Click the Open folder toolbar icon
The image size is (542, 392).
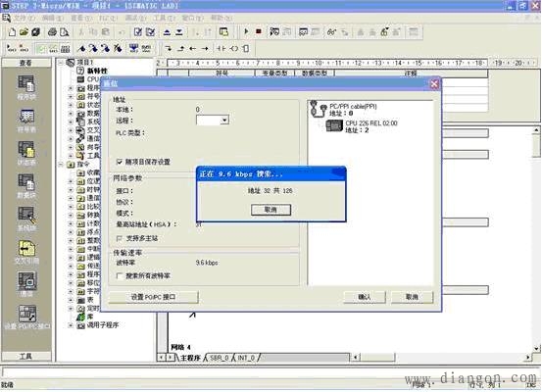coord(24,32)
